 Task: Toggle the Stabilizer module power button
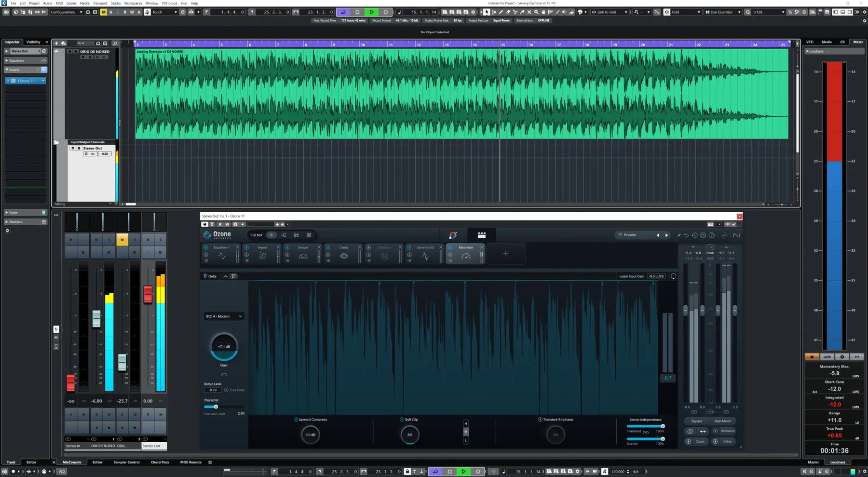click(369, 247)
